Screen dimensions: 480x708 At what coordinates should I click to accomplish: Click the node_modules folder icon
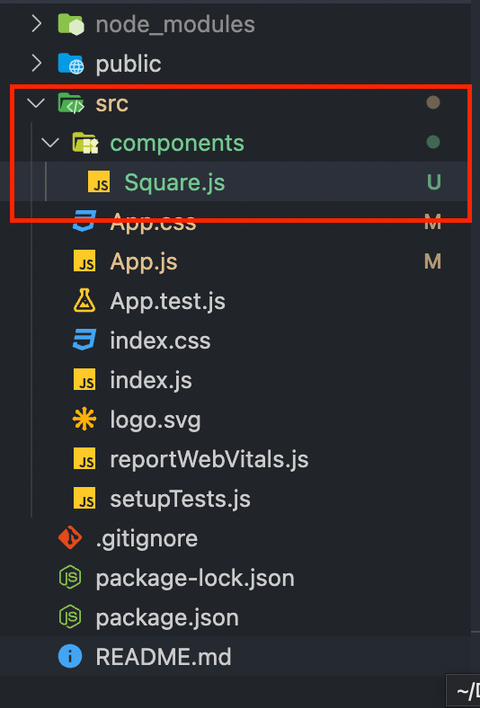(x=71, y=24)
